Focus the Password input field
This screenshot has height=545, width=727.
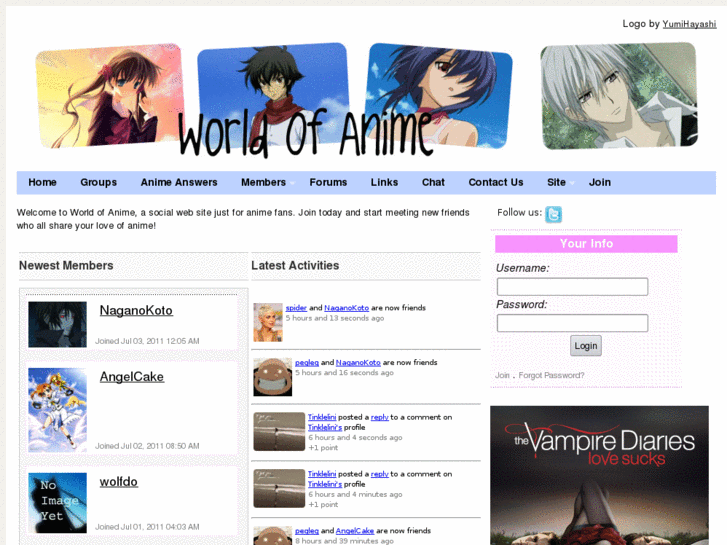[x=572, y=323]
